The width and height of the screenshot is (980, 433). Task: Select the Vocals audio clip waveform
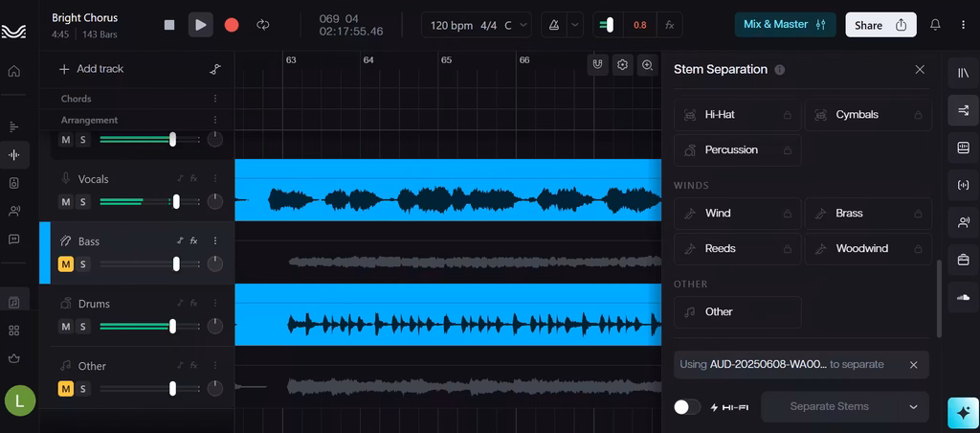[x=448, y=191]
